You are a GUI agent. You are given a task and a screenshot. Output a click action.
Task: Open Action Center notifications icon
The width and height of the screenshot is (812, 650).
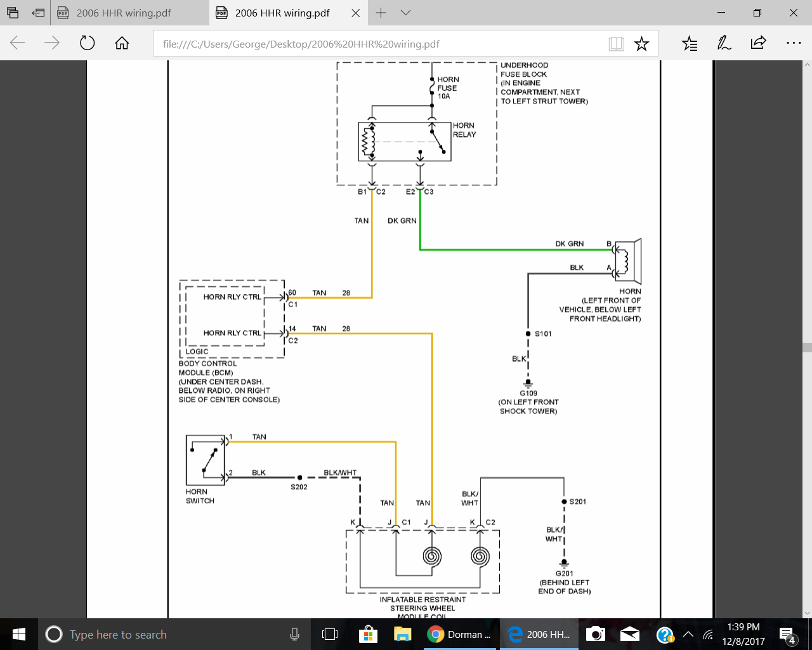tap(787, 635)
